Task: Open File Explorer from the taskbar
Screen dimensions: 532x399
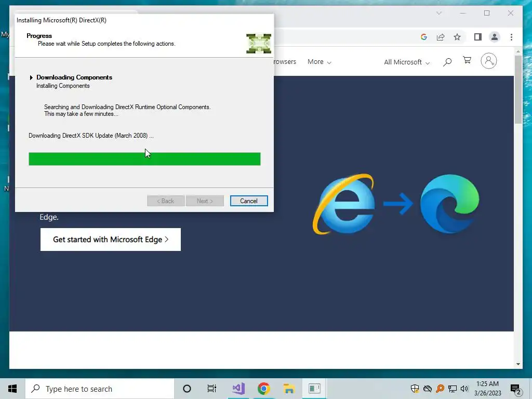Action: (x=289, y=389)
